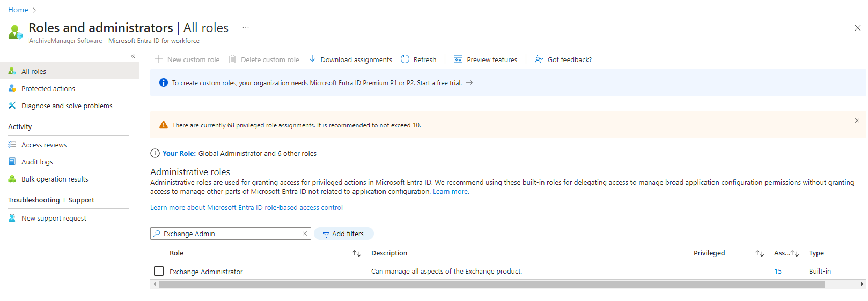Click the Got feedback person icon
The image size is (868, 301).
(539, 59)
